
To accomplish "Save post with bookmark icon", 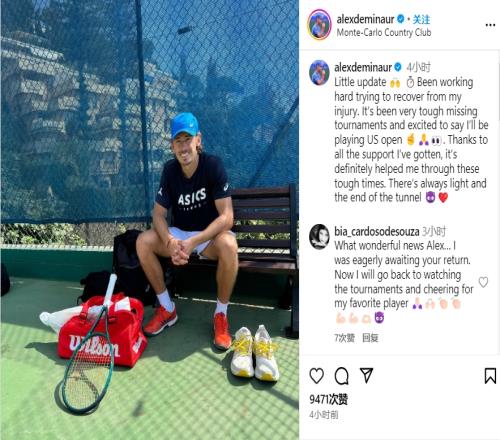I will [x=490, y=376].
